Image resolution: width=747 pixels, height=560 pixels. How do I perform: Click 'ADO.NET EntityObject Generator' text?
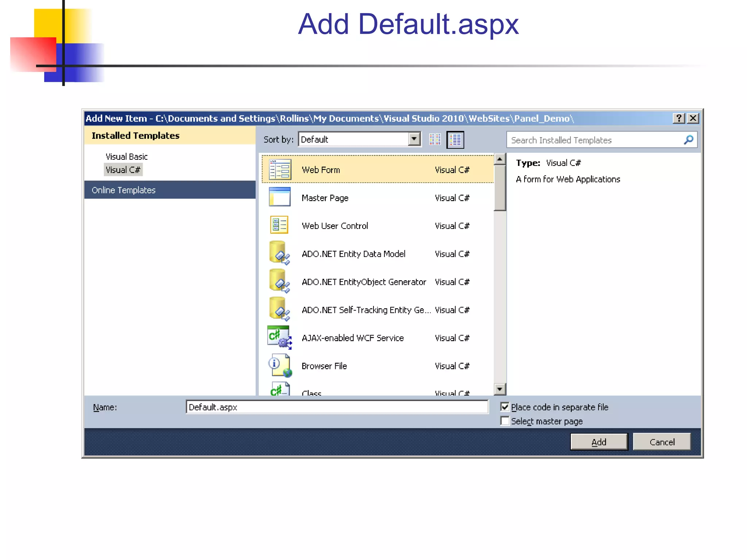[x=364, y=282]
